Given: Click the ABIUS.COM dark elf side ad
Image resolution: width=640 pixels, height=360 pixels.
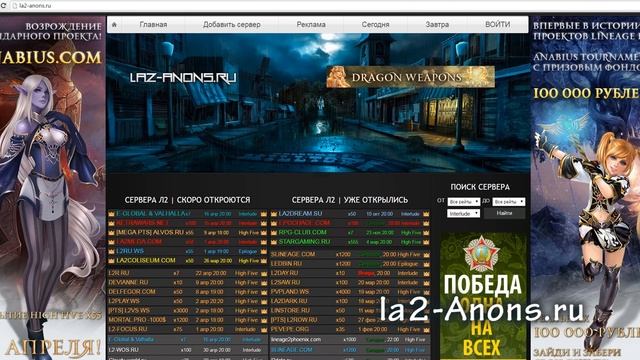Looking at the screenshot, I should coord(53,188).
